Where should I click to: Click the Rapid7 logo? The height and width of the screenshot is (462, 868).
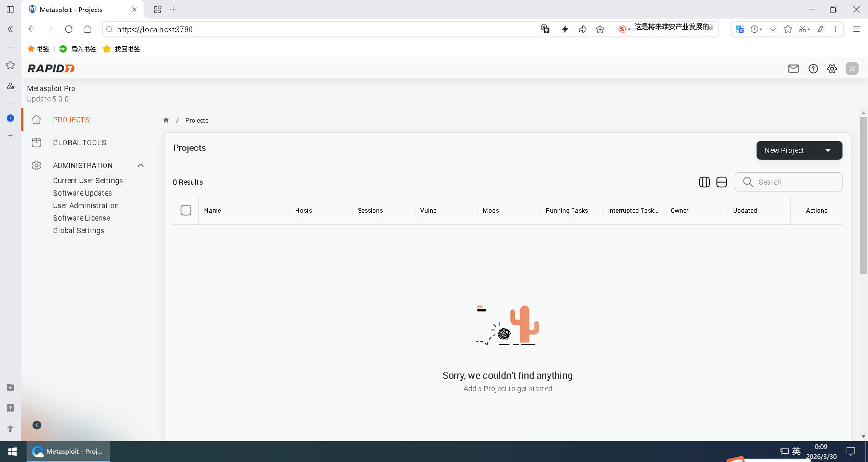(51, 69)
